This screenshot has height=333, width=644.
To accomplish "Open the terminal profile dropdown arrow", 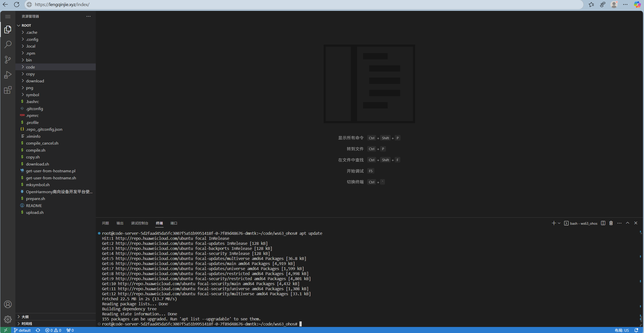I will coord(559,223).
